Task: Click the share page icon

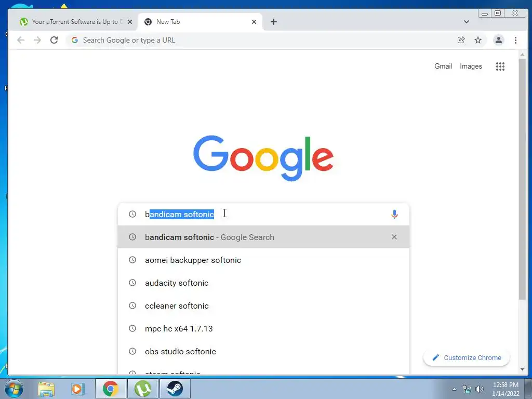Action: click(x=461, y=40)
